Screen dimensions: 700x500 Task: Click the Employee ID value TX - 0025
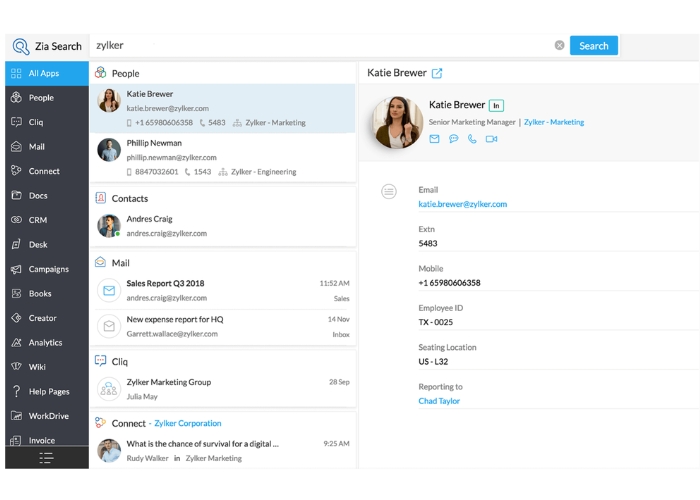pos(435,322)
